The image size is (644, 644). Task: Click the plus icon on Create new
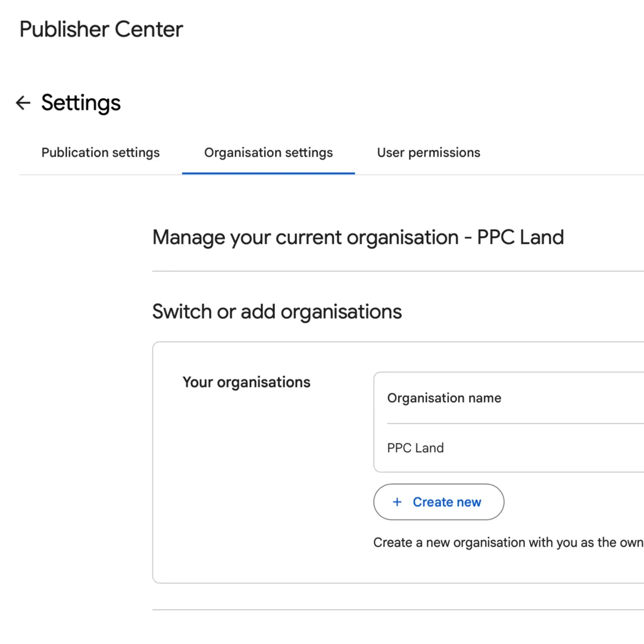(397, 502)
